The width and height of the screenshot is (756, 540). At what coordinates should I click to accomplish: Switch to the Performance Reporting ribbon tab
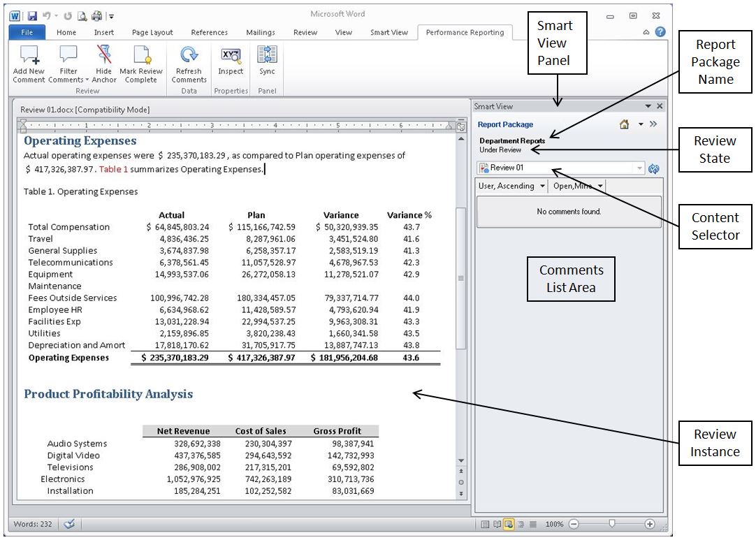click(x=465, y=31)
